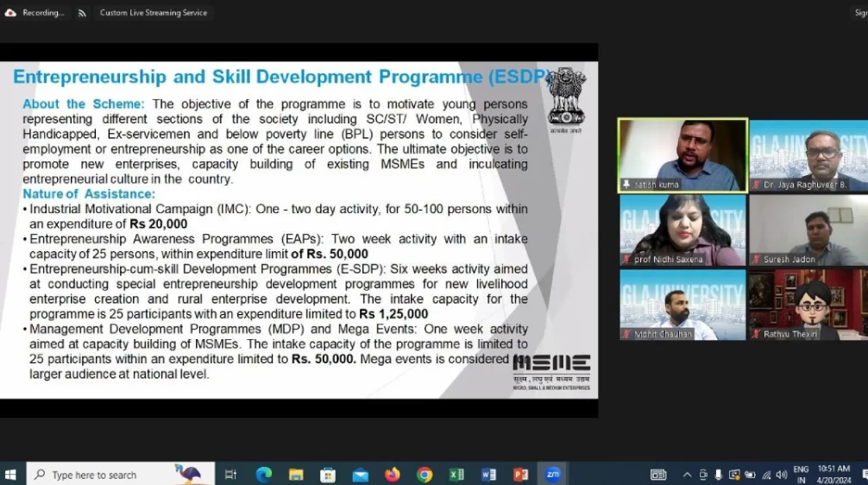Open Google Chrome from the taskbar
The image size is (868, 485).
click(x=425, y=474)
